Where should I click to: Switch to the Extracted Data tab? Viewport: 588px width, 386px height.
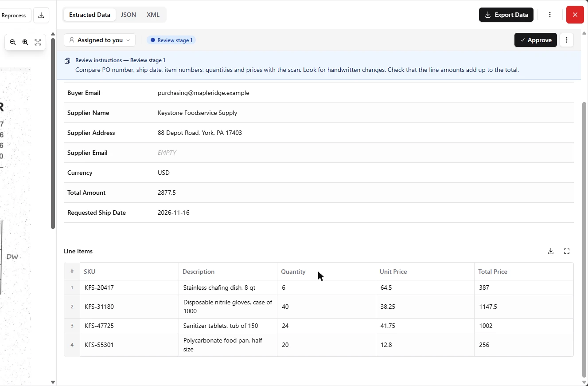click(90, 15)
